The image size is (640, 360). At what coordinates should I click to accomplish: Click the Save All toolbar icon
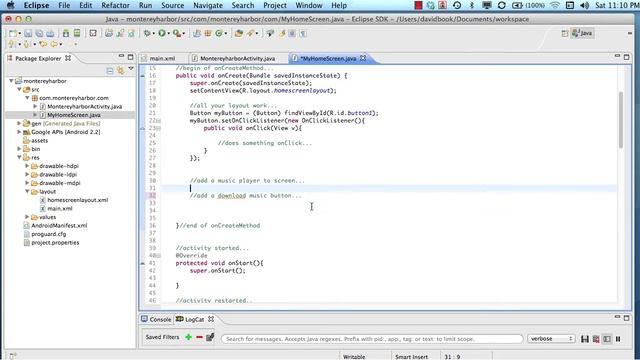point(39,33)
